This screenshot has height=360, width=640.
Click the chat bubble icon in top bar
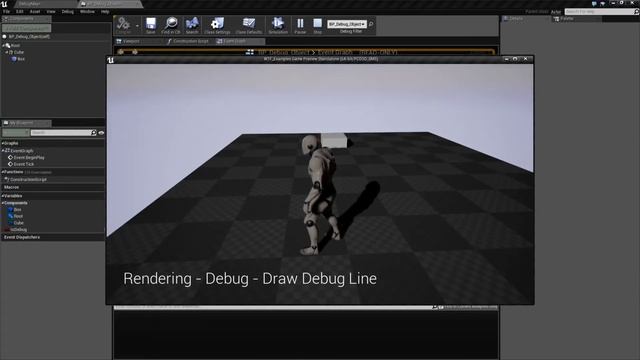click(594, 4)
